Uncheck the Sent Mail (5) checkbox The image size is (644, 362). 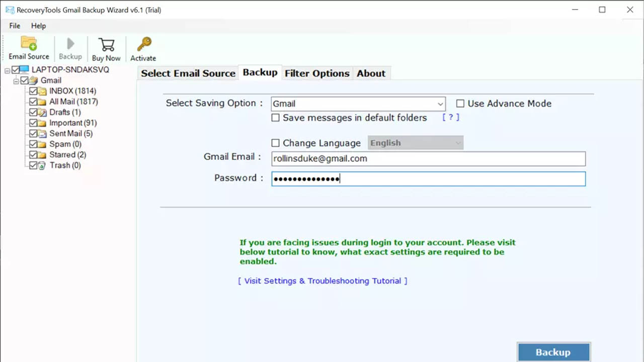[x=33, y=133]
